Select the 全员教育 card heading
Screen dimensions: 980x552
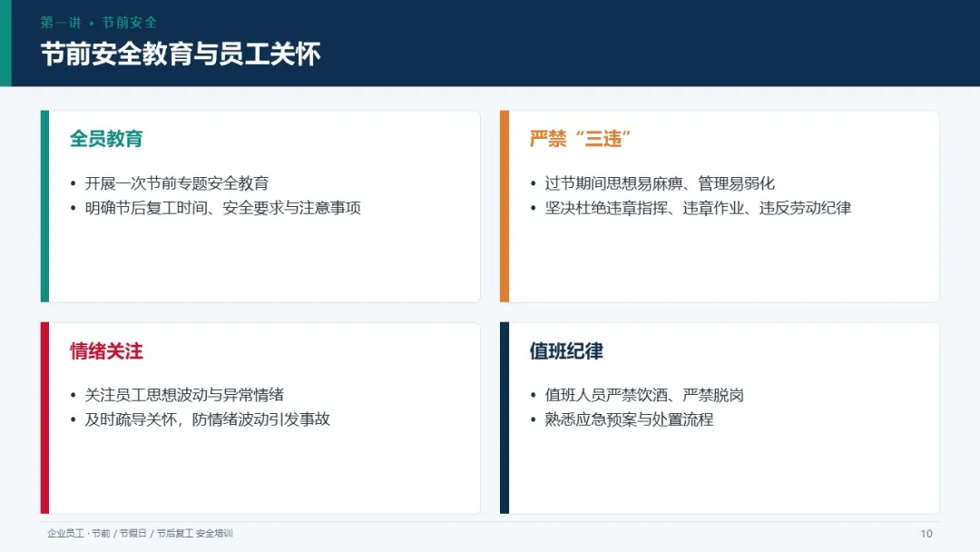[106, 139]
